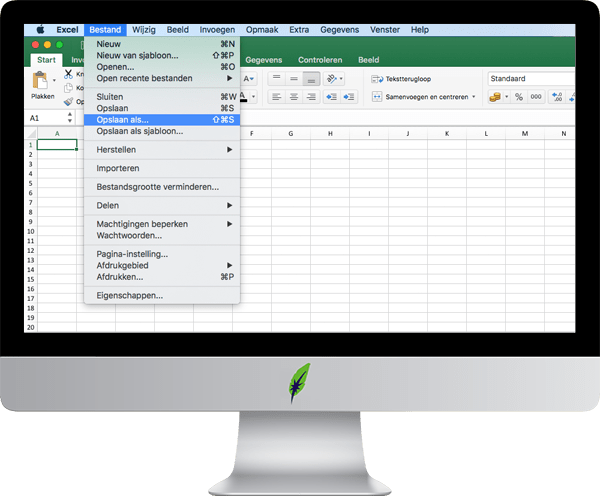This screenshot has width=600, height=496.
Task: Open the Extra menu in the menu bar
Action: tap(299, 29)
